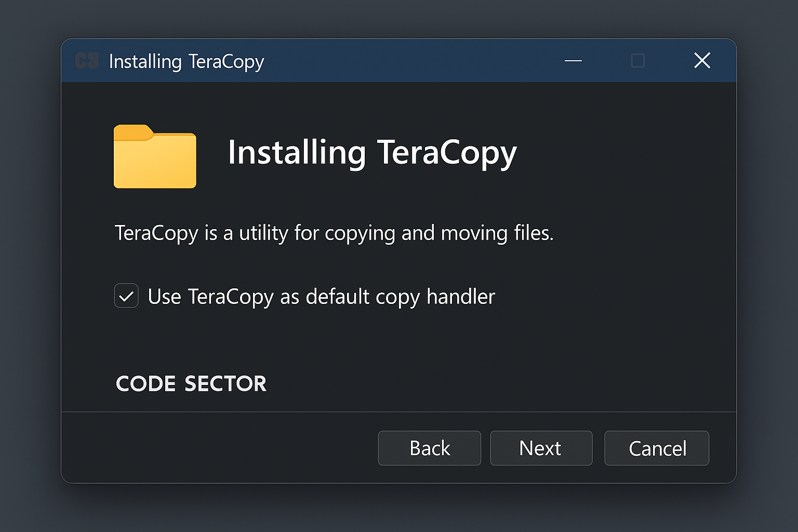Maximize the installer window
798x532 pixels.
pos(638,61)
